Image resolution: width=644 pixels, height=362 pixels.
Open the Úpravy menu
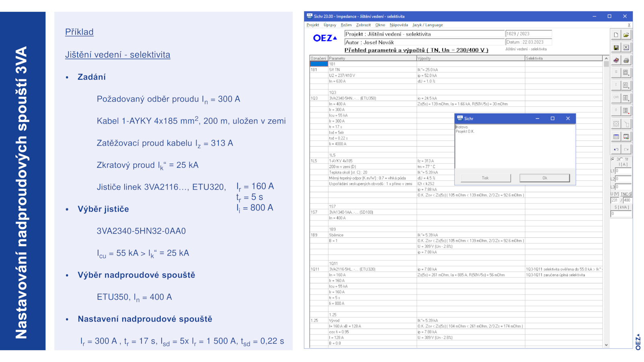[x=330, y=25]
